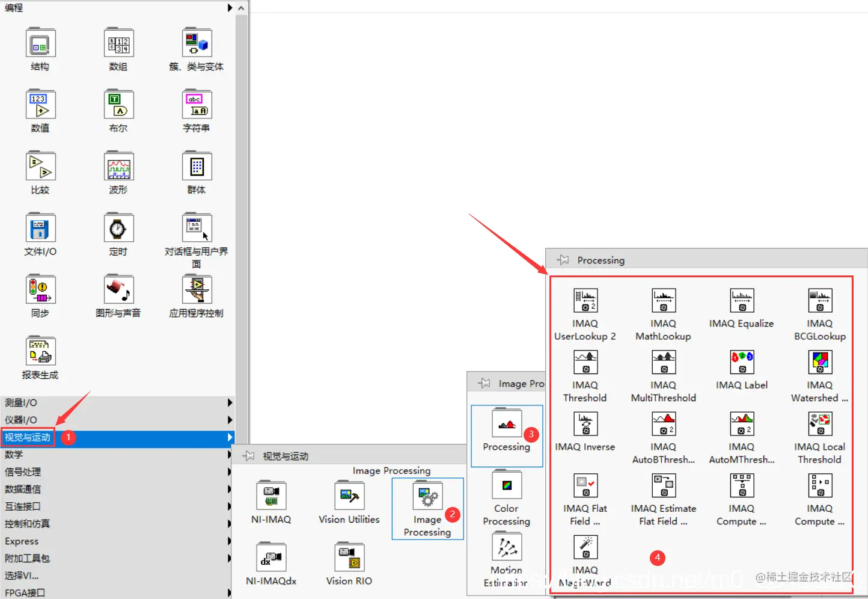
Task: Choose the IMAQ Estimate Flat Field VI
Action: (664, 485)
